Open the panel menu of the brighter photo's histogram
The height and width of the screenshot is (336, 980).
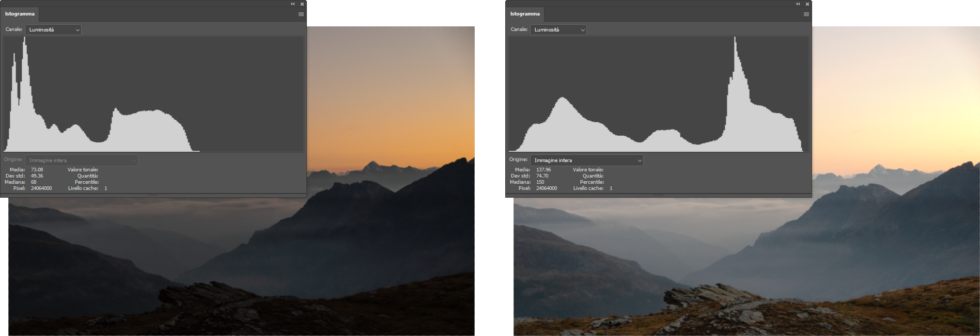click(806, 14)
